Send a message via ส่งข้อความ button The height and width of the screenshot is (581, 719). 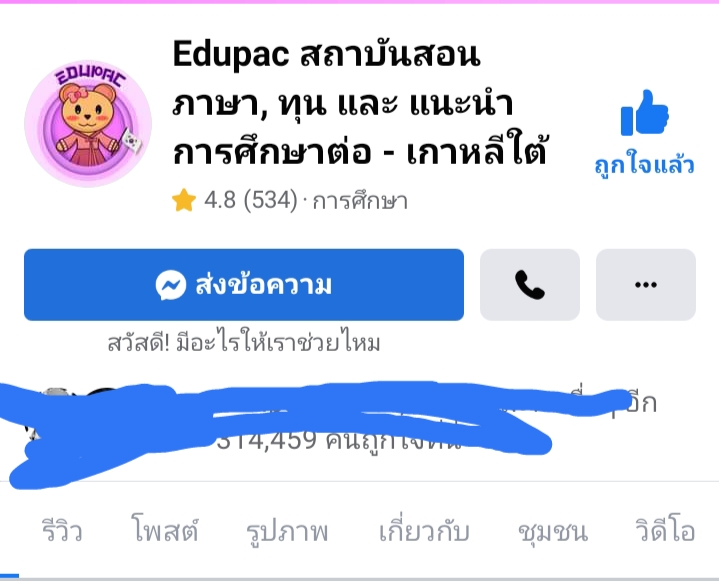tap(244, 285)
